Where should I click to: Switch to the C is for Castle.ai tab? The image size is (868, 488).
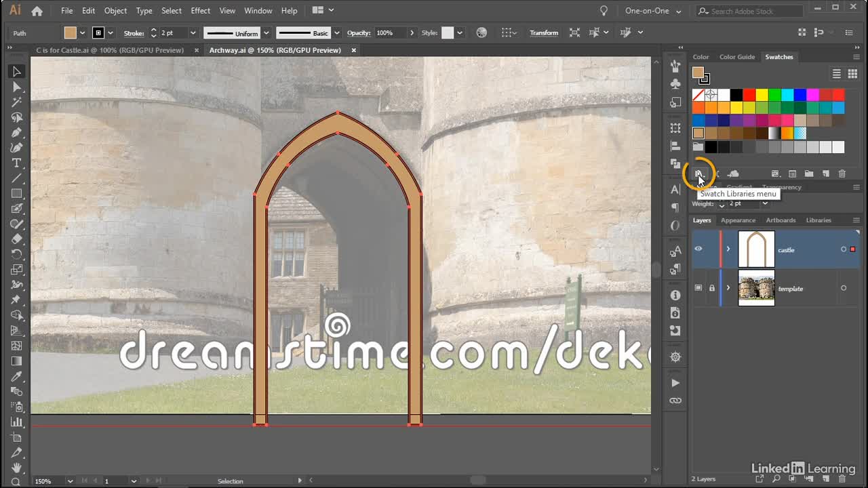[x=110, y=50]
